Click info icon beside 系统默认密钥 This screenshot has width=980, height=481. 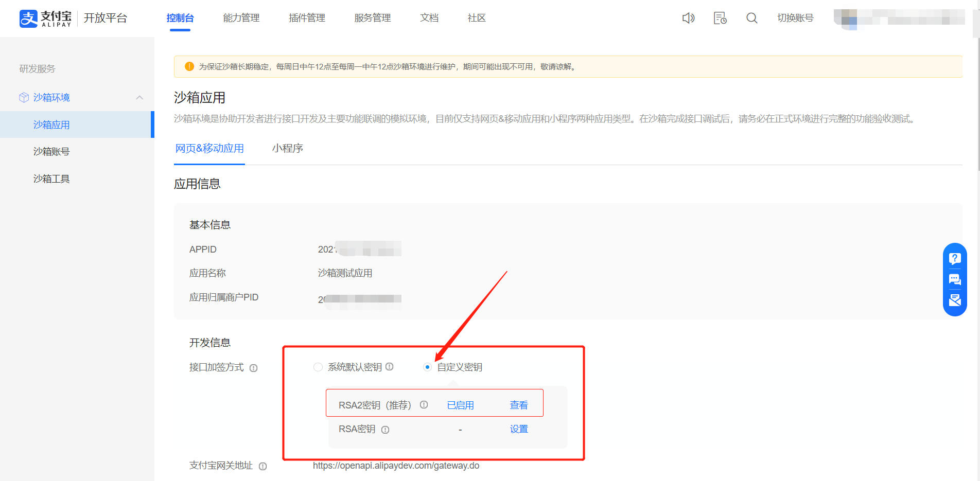coord(390,367)
